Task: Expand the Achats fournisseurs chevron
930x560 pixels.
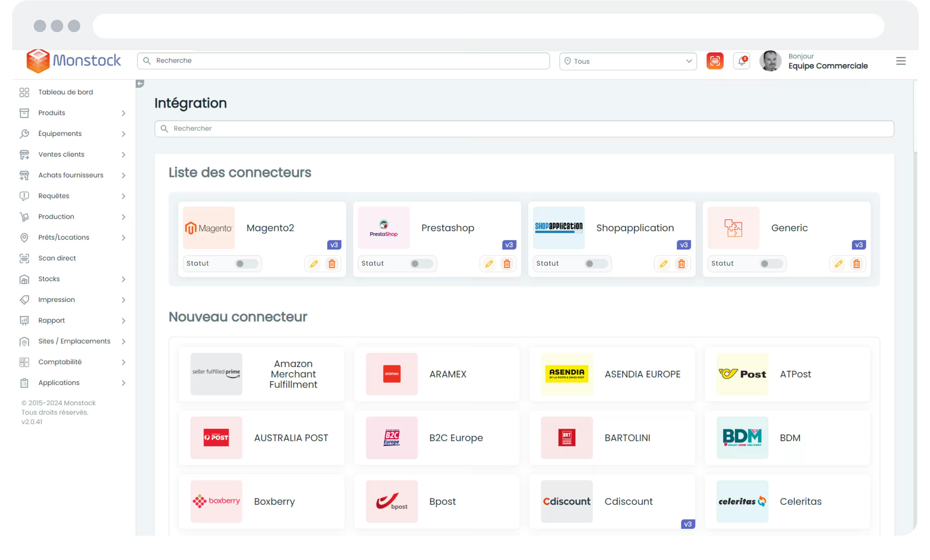Action: 123,175
